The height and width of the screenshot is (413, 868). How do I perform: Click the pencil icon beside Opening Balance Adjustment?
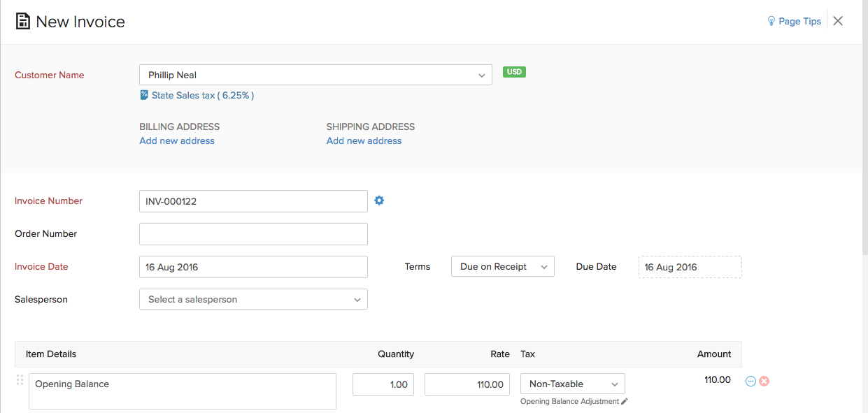tap(625, 402)
